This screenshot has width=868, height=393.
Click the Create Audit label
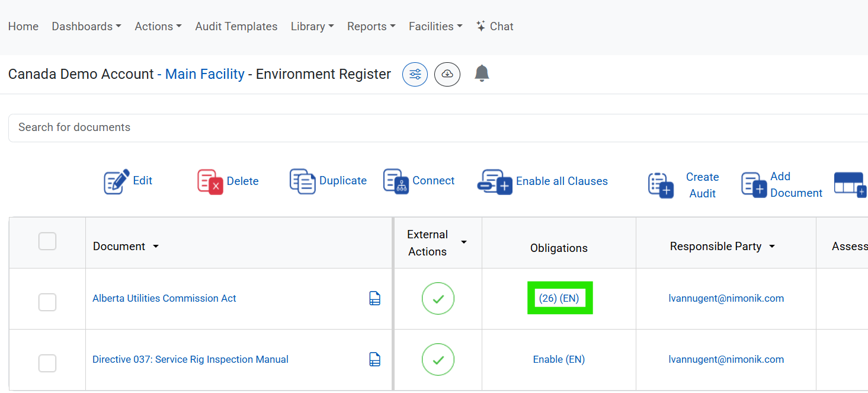tap(702, 185)
